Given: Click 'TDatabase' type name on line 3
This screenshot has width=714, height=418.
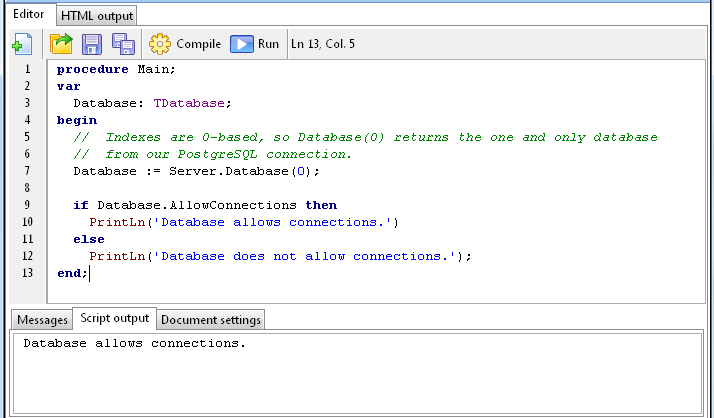Looking at the screenshot, I should (189, 103).
